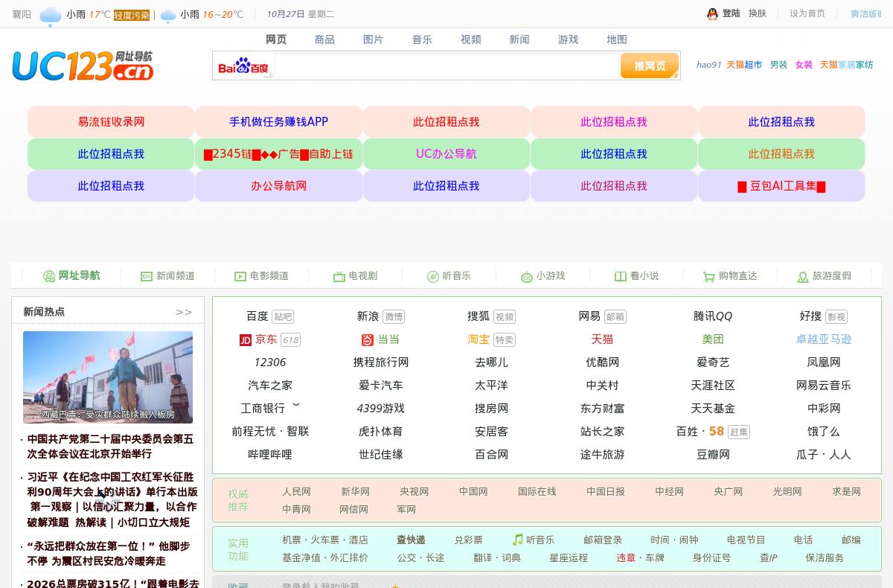Select the 网页 search tab
Viewport: 893px width, 588px height.
pyautogui.click(x=276, y=39)
